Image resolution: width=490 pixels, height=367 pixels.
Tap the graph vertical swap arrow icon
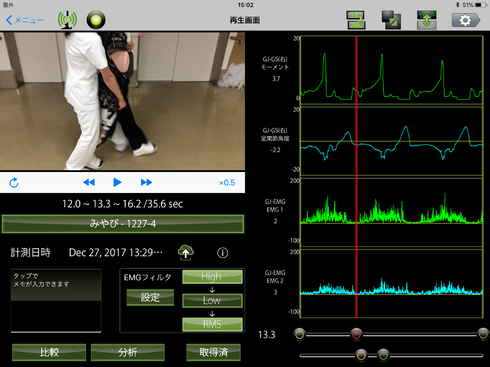pos(427,20)
